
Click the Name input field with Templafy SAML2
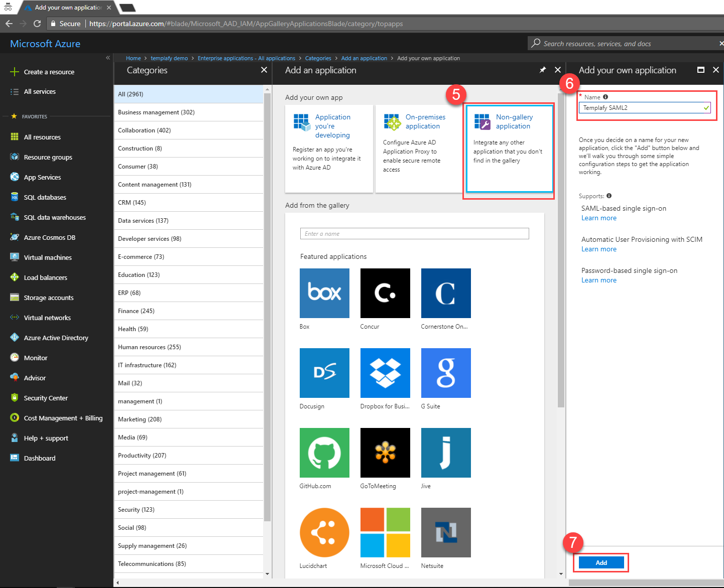pyautogui.click(x=645, y=107)
